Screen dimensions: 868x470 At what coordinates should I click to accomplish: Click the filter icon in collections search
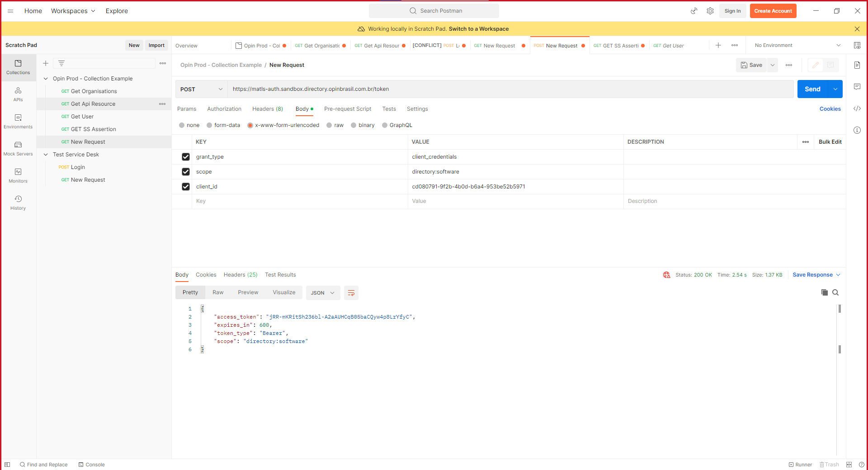tap(61, 63)
